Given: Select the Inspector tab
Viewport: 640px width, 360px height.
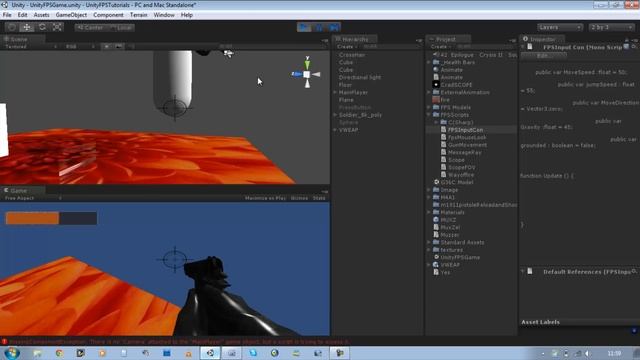Looking at the screenshot, I should [x=542, y=39].
